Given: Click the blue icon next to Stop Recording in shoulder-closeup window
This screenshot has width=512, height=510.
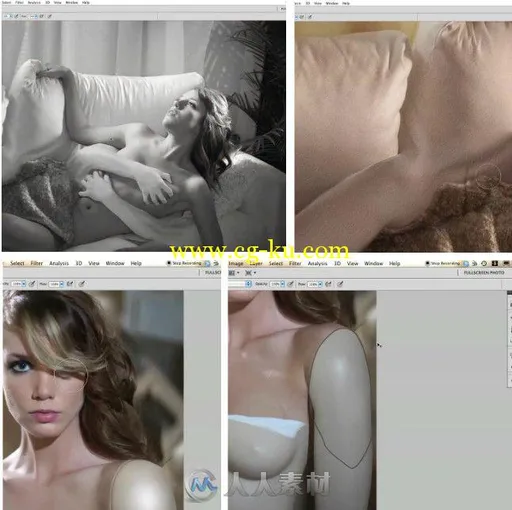Looking at the screenshot, I should [x=465, y=263].
